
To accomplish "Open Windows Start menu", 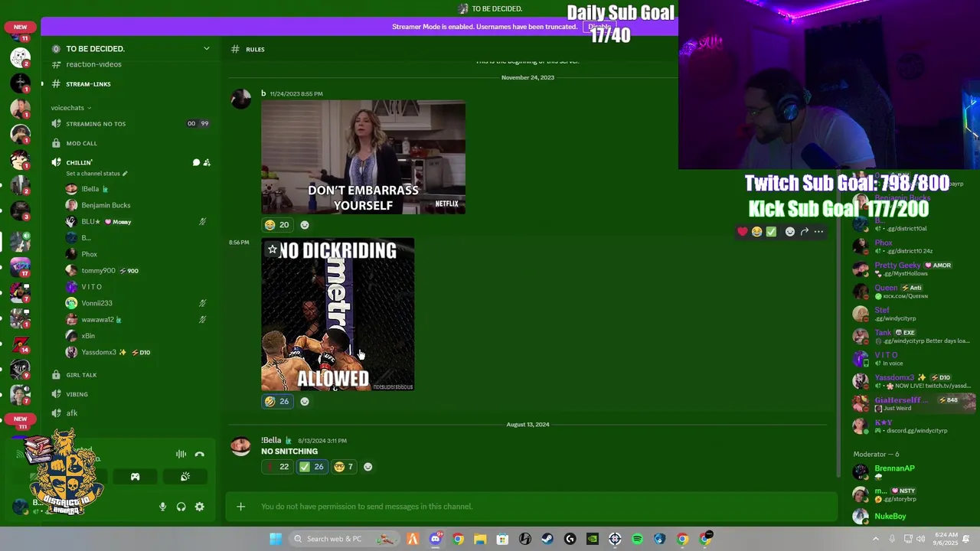I will click(276, 539).
